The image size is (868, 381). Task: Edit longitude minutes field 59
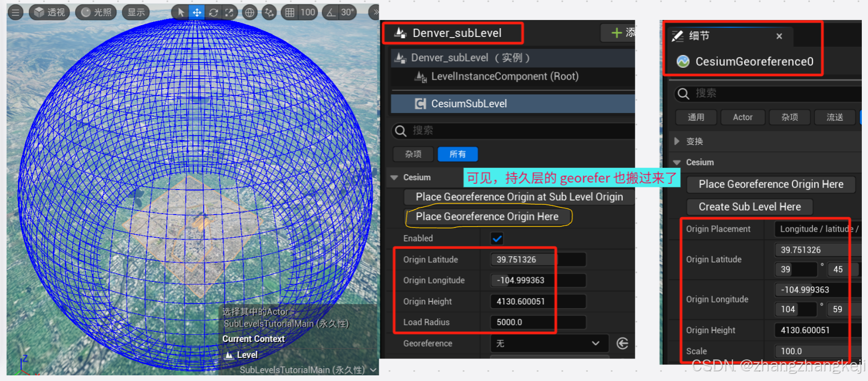click(x=844, y=309)
